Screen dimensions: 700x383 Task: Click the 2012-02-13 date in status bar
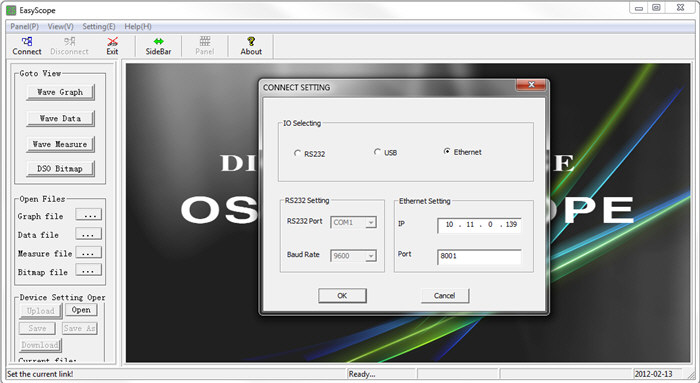654,374
